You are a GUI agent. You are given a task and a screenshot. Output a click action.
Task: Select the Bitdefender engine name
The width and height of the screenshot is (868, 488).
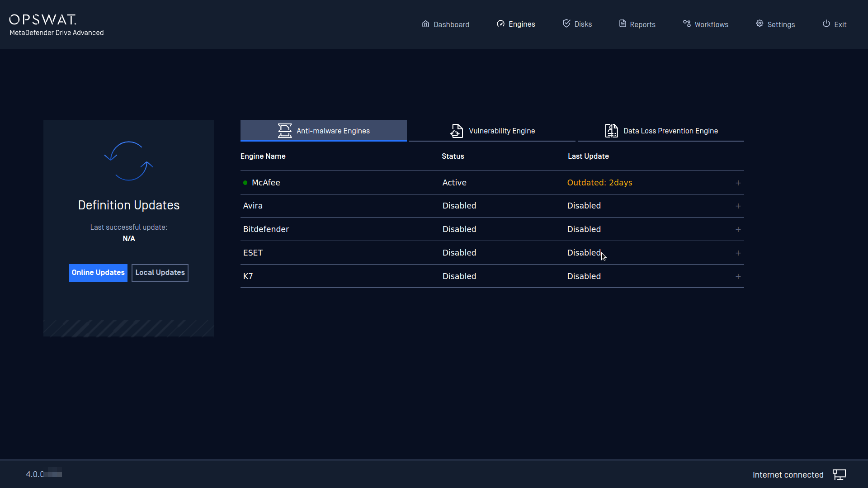[266, 229]
